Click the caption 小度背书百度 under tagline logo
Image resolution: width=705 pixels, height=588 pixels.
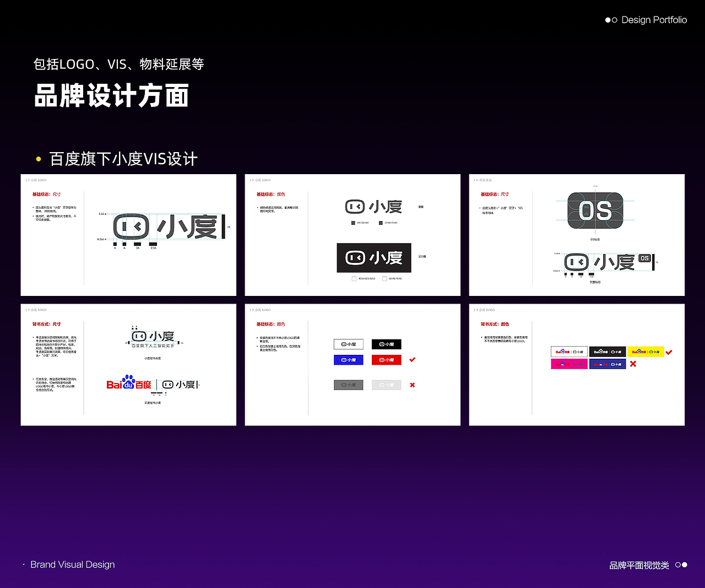(x=153, y=358)
